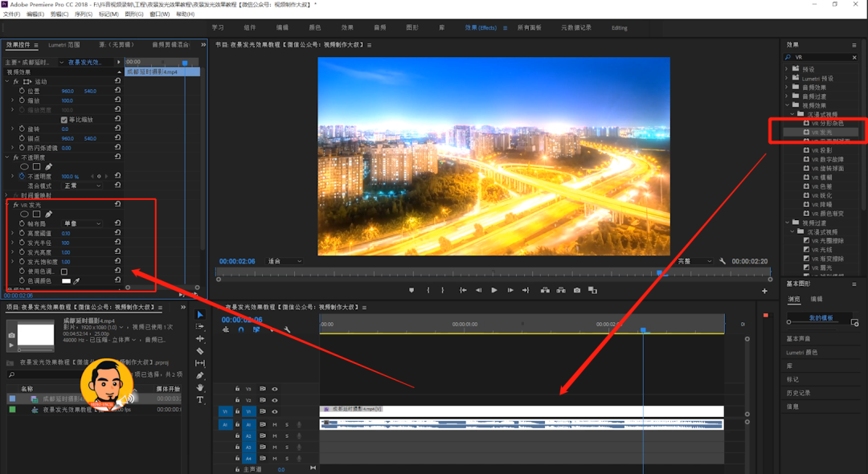The width and height of the screenshot is (868, 474).
Task: Open Lumetri 颜色 panel entry
Action: pyautogui.click(x=801, y=353)
